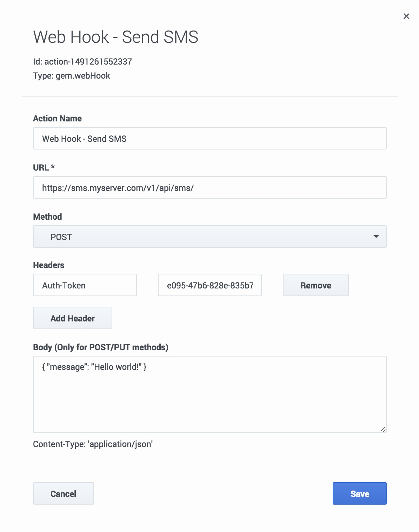Click the action Id text

82,62
